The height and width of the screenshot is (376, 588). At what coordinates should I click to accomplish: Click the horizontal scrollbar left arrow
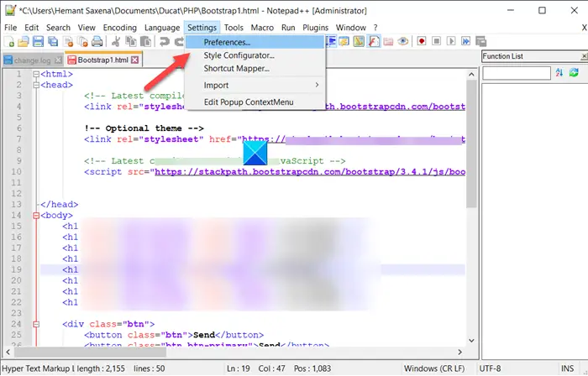click(x=8, y=352)
